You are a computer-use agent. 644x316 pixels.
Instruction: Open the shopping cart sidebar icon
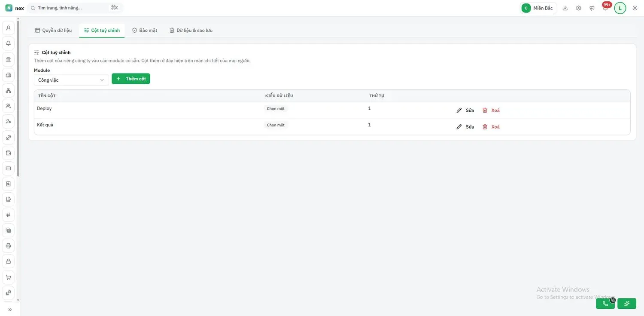(8, 277)
